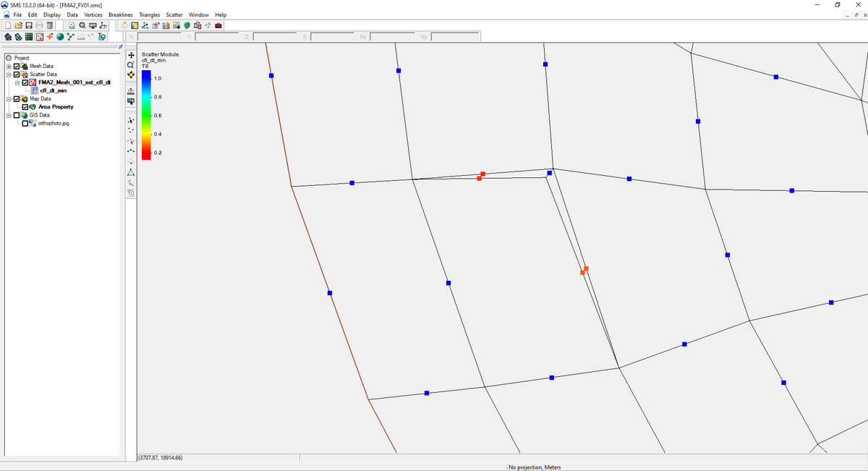
Task: Open a project with the Open file icon
Action: [19, 25]
